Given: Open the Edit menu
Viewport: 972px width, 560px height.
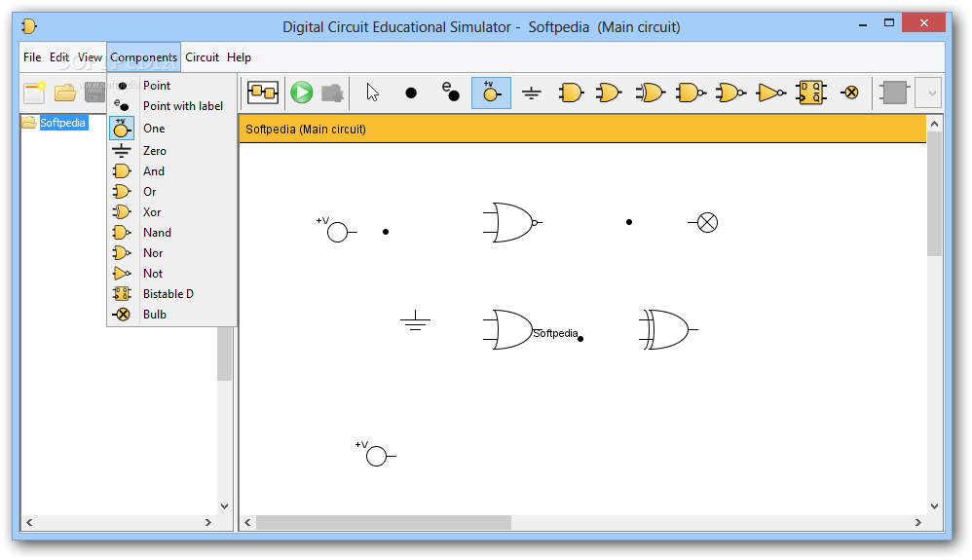Looking at the screenshot, I should click(x=59, y=57).
